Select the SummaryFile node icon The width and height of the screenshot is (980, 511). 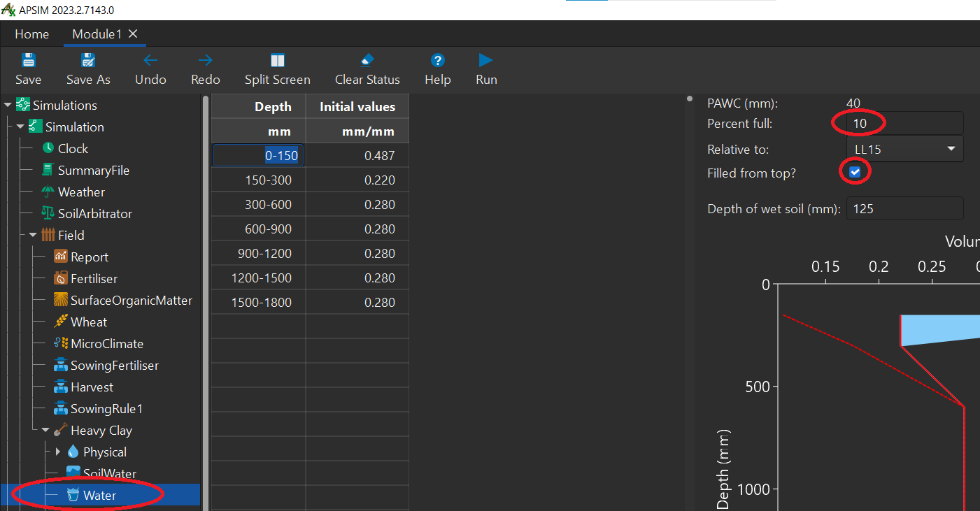point(48,170)
